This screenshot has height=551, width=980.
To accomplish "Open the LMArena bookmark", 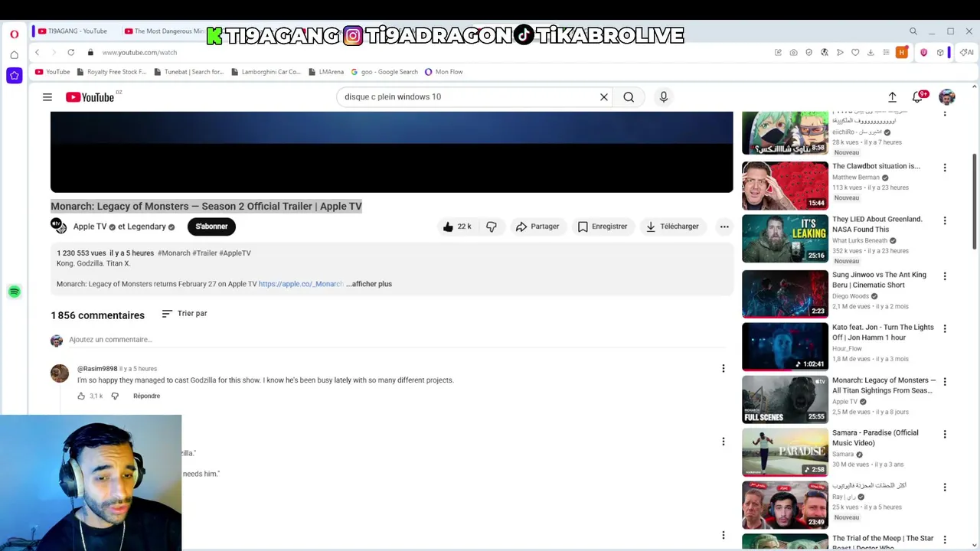I will [325, 72].
